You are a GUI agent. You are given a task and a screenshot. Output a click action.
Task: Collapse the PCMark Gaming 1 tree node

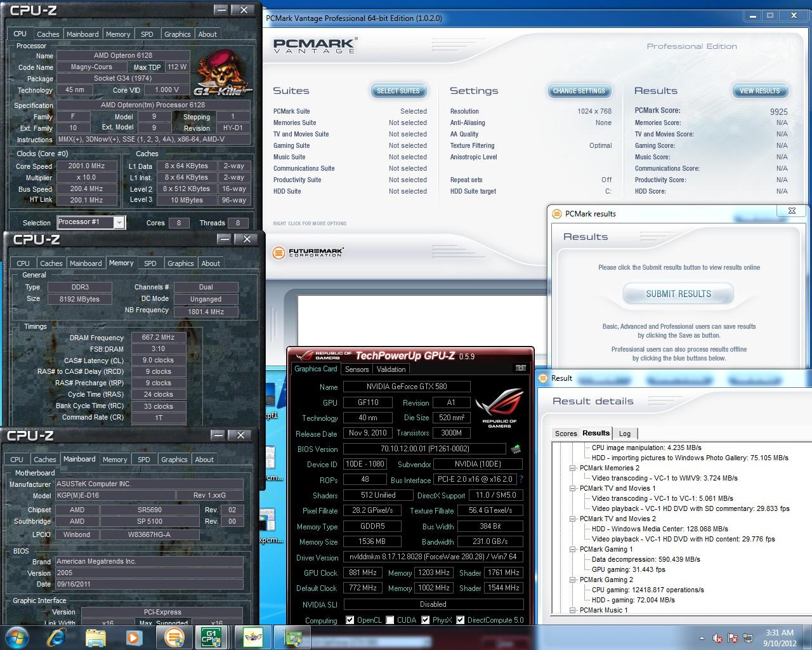click(572, 549)
